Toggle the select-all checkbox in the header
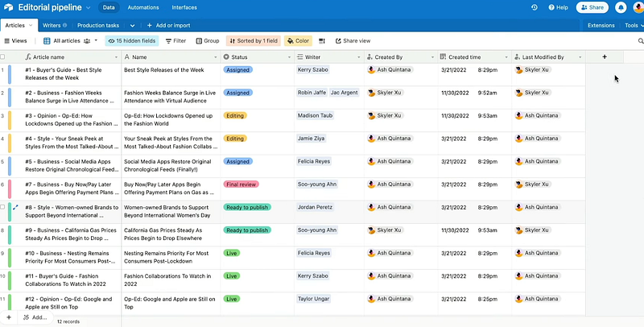644x327 pixels. pos(4,57)
